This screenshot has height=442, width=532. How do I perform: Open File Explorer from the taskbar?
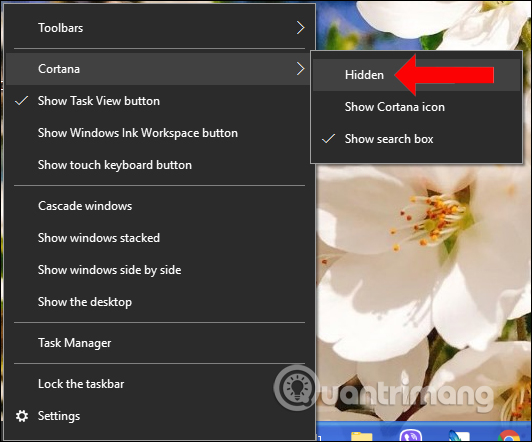pos(361,436)
